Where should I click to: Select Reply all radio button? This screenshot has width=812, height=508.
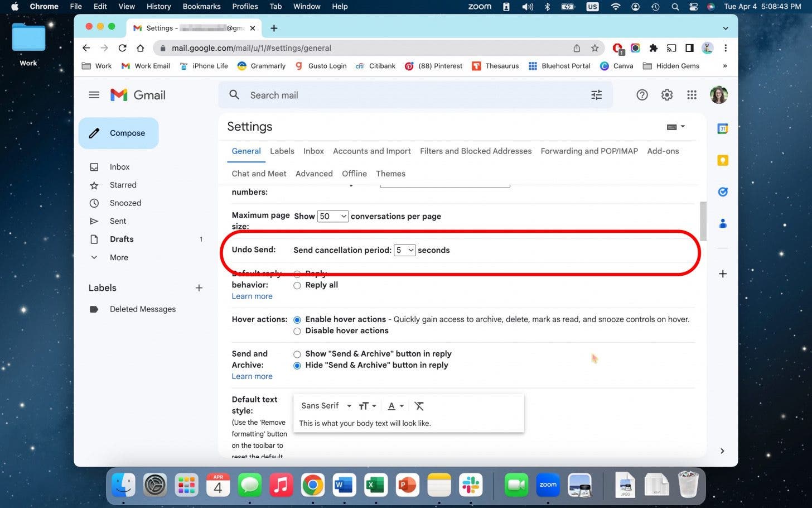coord(297,285)
